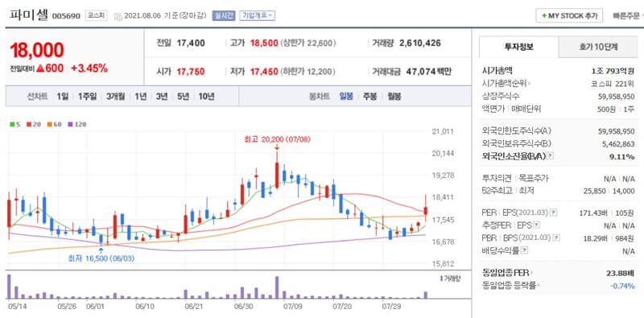Screen dimensions: 644x318
Task: Click the stock name 파미셀
Action: pos(28,15)
